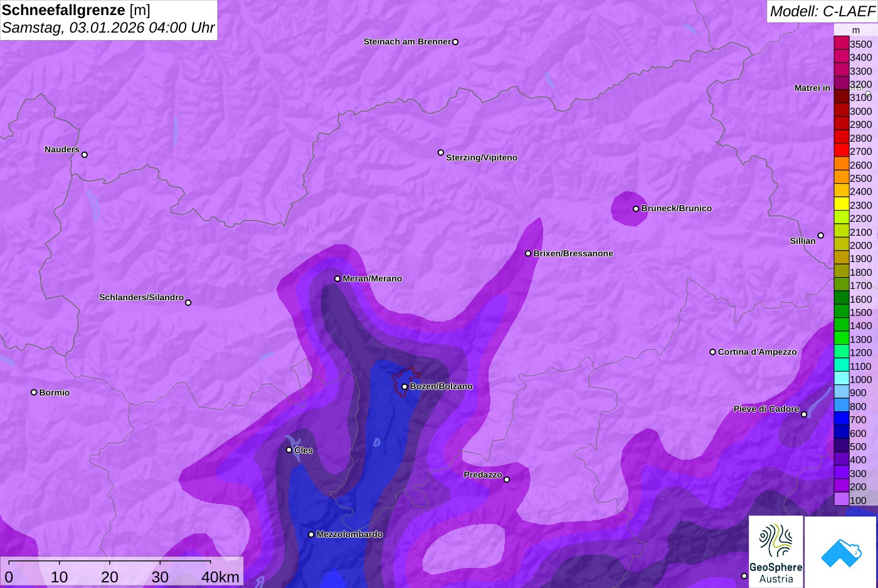Viewport: 878px width, 588px height.
Task: Click the Bruneck/Brunico label text
Action: [x=677, y=209]
